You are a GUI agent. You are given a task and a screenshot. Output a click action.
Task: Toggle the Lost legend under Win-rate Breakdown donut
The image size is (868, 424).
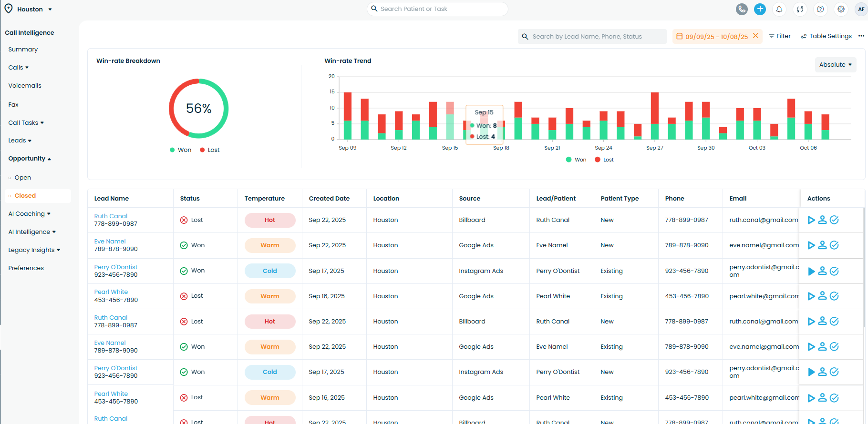coord(209,150)
